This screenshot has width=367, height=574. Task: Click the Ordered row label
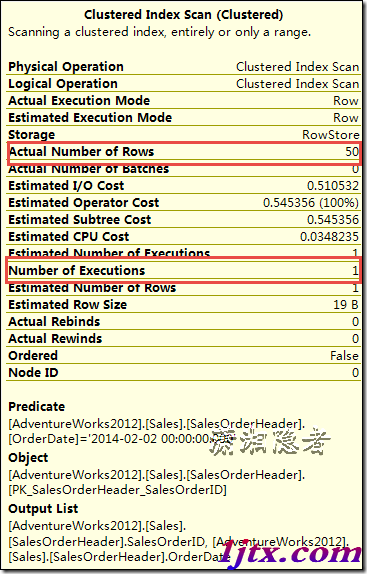click(x=33, y=355)
